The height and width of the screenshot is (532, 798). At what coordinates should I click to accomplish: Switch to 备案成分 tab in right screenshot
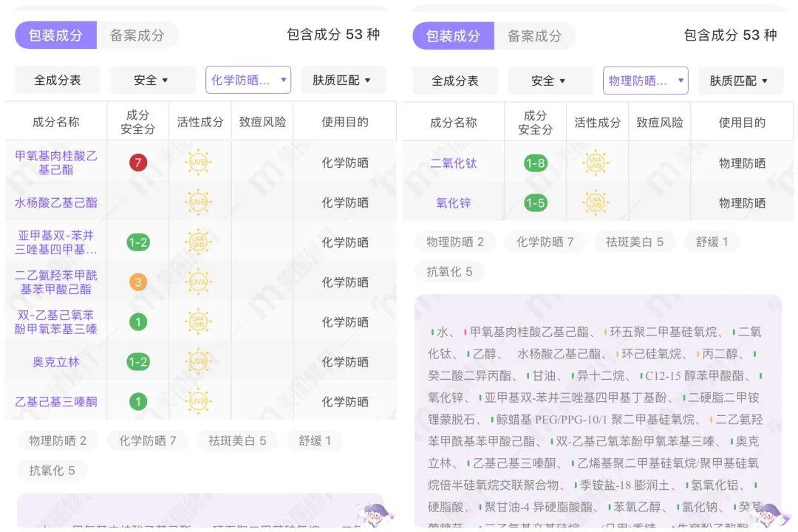tap(534, 35)
